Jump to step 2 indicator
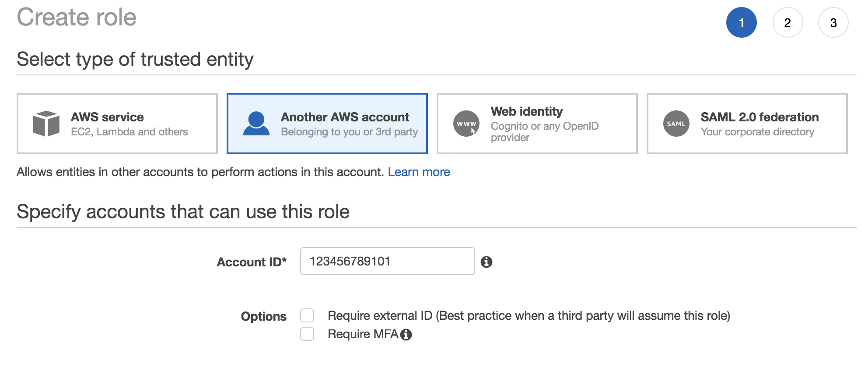The height and width of the screenshot is (368, 868). 787,22
